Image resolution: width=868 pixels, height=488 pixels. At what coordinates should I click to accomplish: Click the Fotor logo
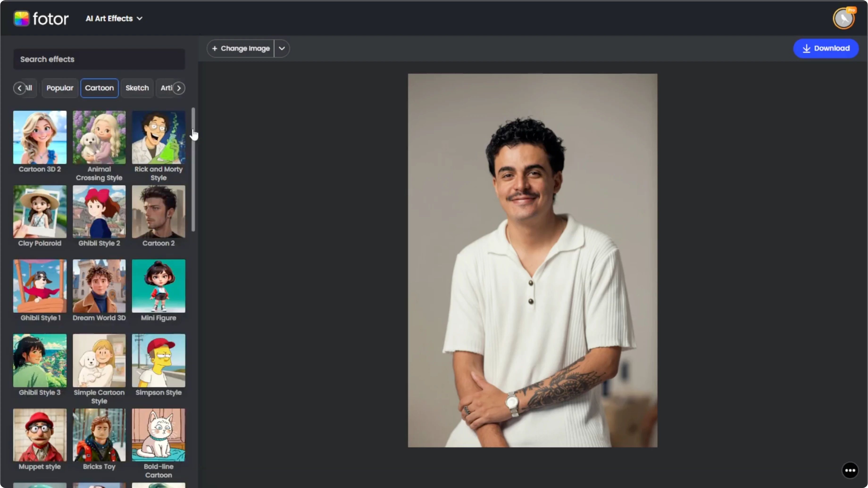tap(41, 19)
